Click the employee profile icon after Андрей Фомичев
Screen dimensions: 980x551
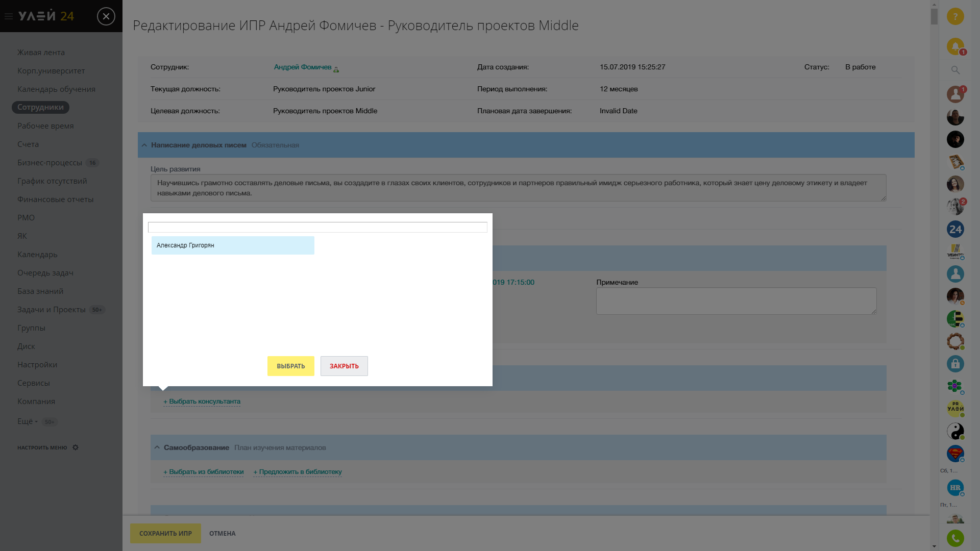[x=336, y=69]
